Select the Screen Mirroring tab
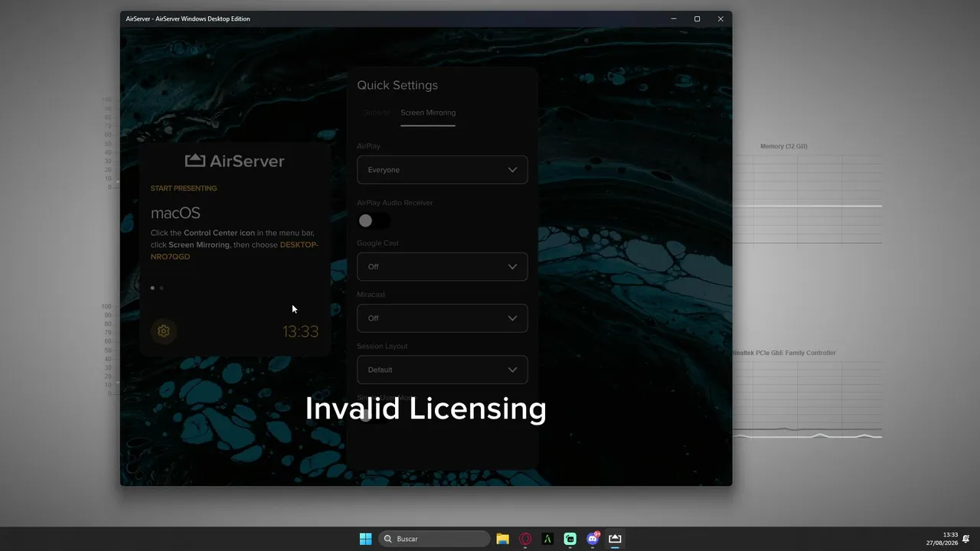 pos(428,112)
